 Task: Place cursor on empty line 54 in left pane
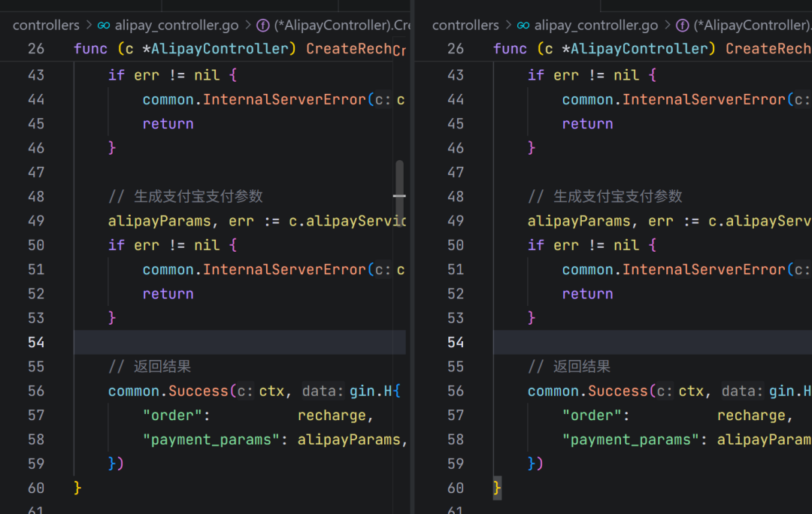240,343
